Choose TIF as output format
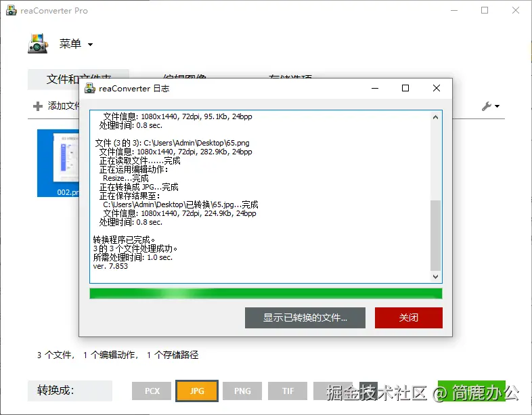532x415 pixels. tap(288, 391)
